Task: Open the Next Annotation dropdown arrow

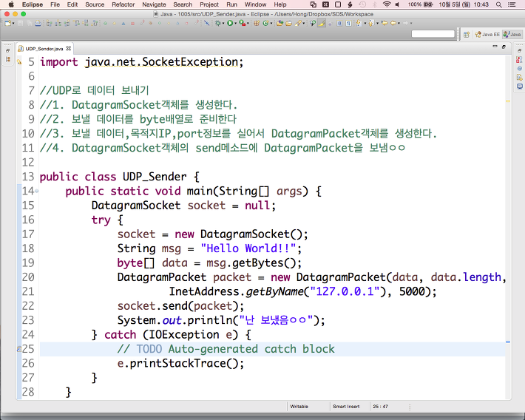Action: [x=365, y=23]
